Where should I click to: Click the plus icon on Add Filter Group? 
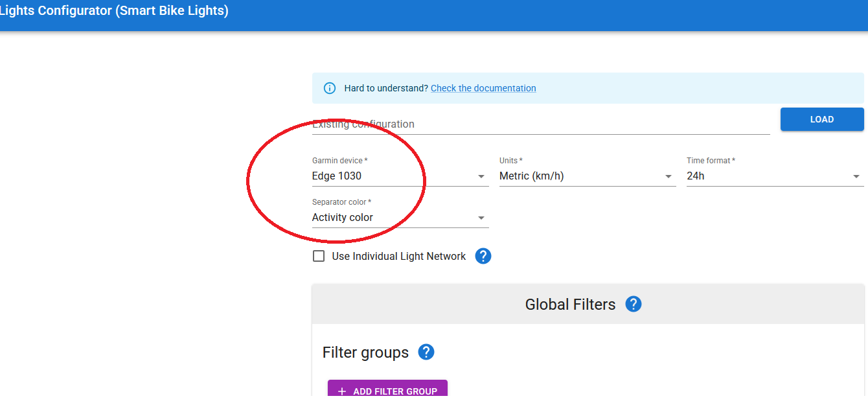342,391
